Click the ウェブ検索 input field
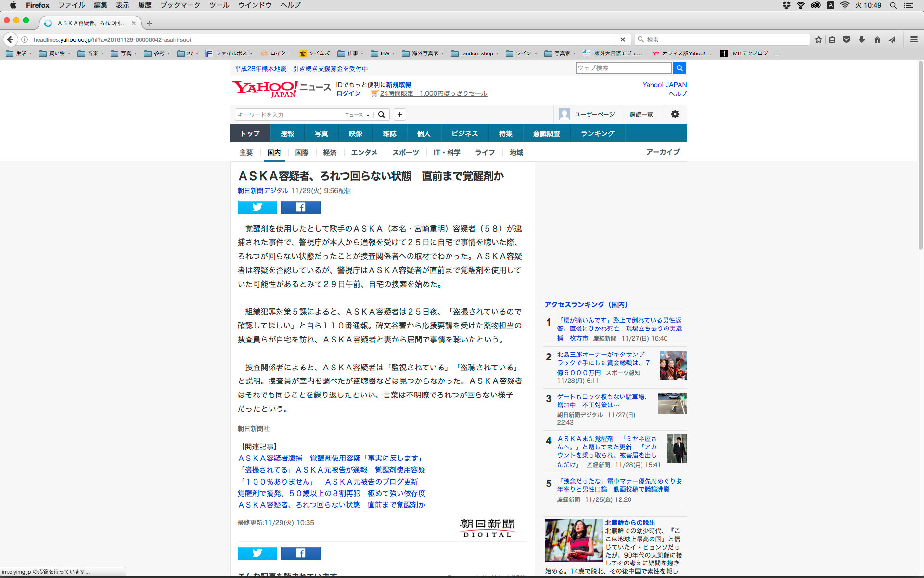Viewport: 924px width, 578px height. 623,68
